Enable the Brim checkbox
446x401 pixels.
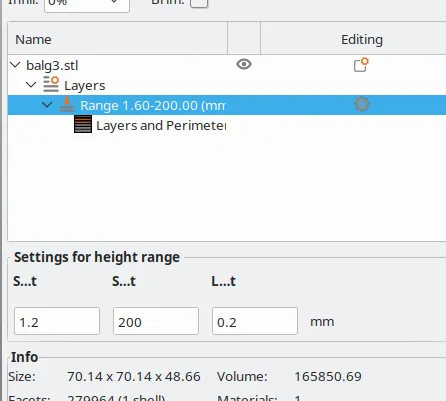pos(199,3)
